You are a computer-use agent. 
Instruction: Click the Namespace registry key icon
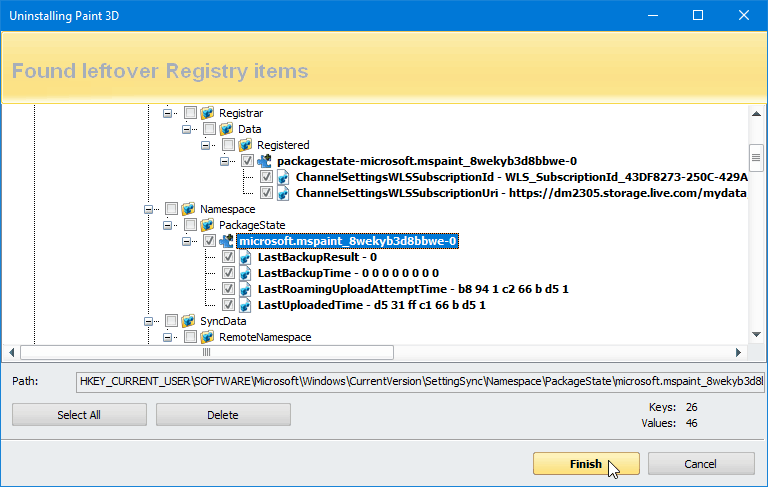tap(188, 209)
